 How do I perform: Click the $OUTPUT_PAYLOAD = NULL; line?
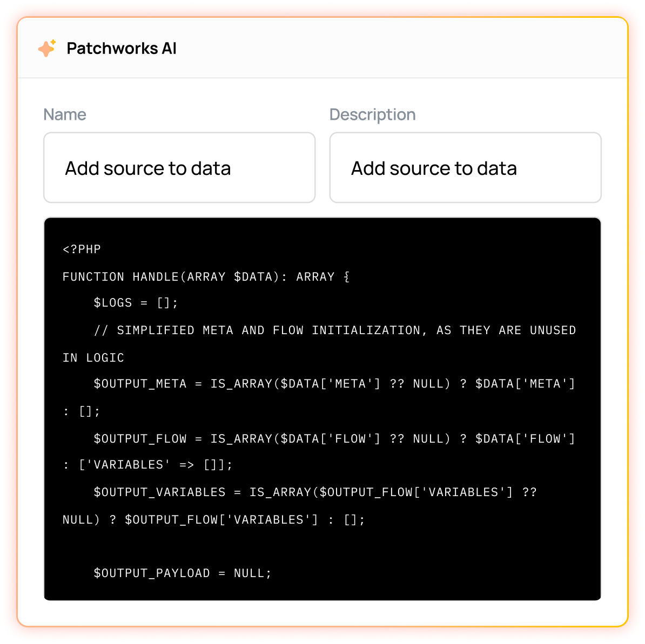[183, 573]
